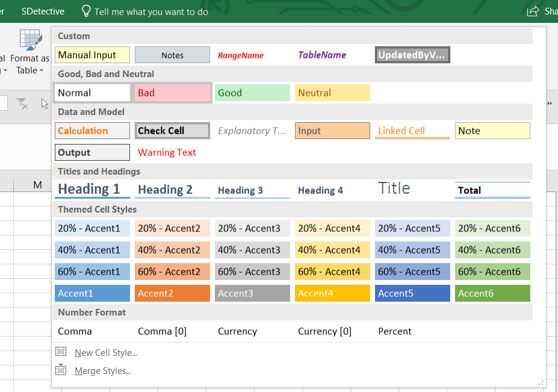The width and height of the screenshot is (558, 392).
Task: Select the Neutral cell style
Action: coord(332,93)
